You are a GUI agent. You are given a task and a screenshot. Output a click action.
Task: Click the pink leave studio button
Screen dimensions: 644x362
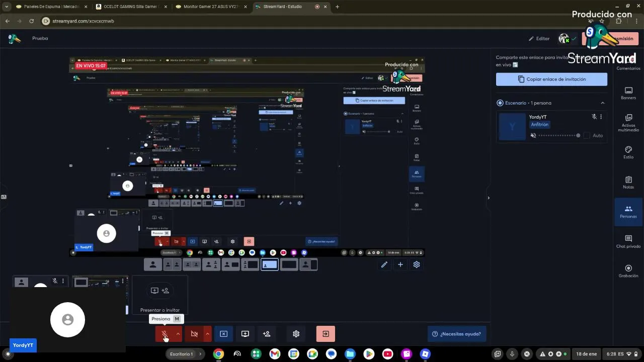coord(326,334)
